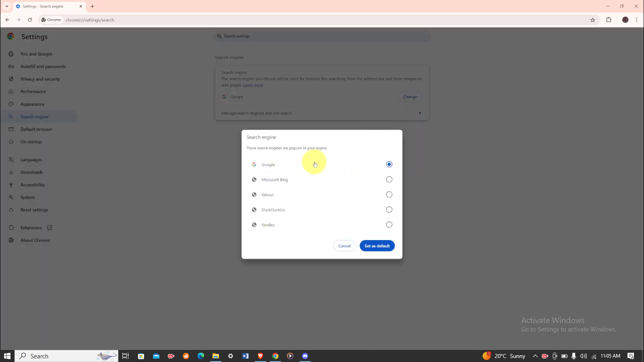Click the 11:05 AM clock
Viewport: 644px width, 362px height.
click(610, 356)
